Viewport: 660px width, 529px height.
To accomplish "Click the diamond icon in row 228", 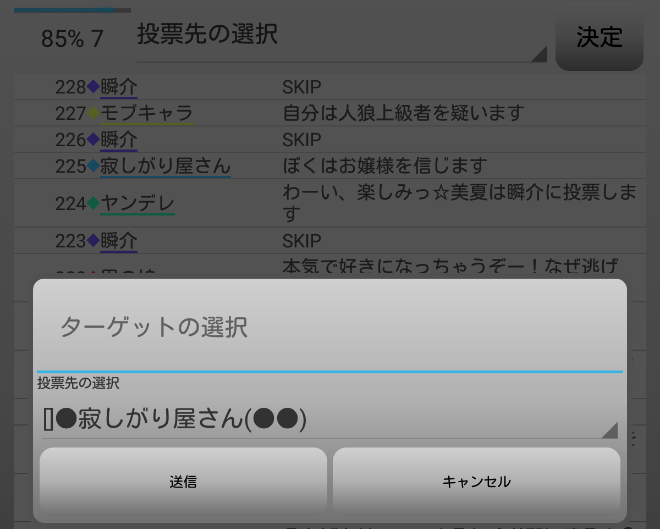I will 94,87.
